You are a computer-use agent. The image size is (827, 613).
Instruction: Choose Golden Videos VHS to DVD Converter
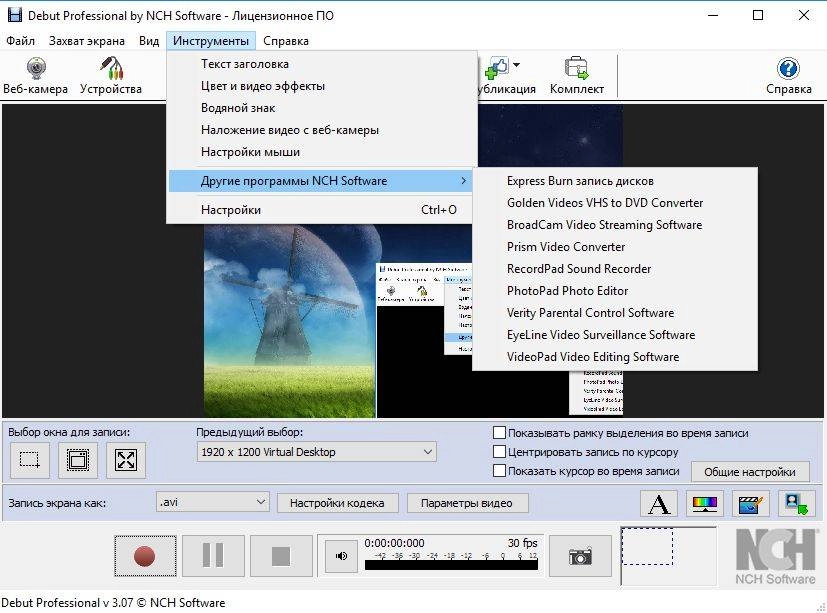(615, 203)
